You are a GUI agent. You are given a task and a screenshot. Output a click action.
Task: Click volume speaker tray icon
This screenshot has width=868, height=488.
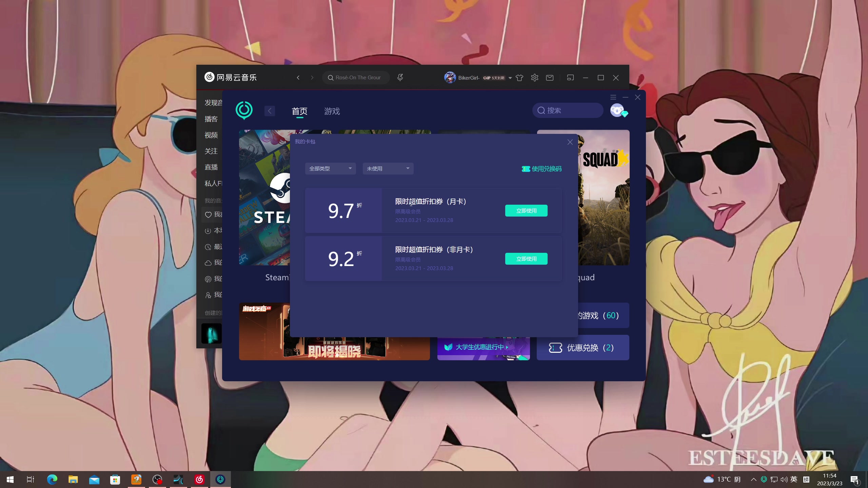[x=784, y=480]
